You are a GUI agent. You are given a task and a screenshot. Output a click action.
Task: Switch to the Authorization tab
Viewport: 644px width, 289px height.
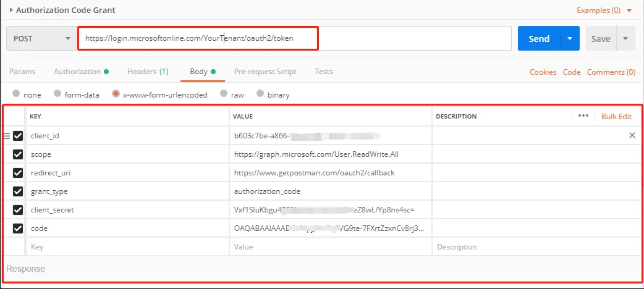[81, 72]
